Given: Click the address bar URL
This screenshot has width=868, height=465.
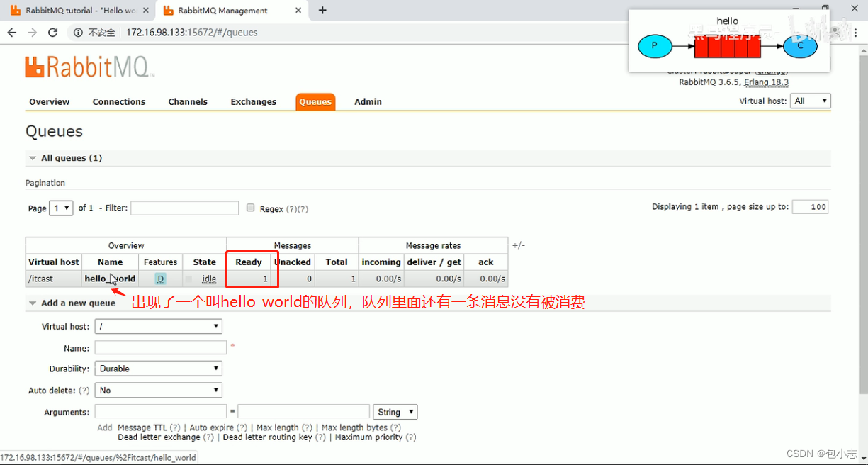Looking at the screenshot, I should [192, 33].
